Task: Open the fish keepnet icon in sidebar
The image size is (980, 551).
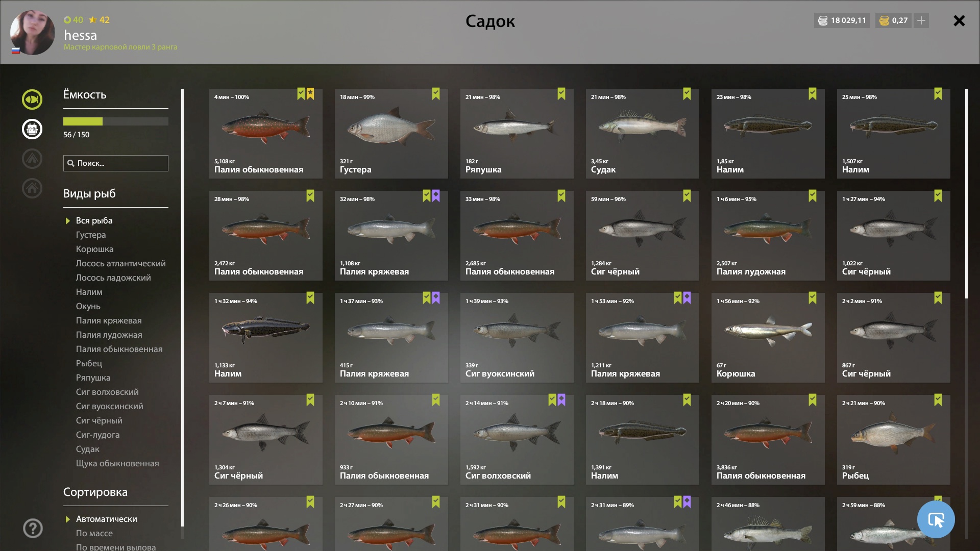Action: pos(32,99)
